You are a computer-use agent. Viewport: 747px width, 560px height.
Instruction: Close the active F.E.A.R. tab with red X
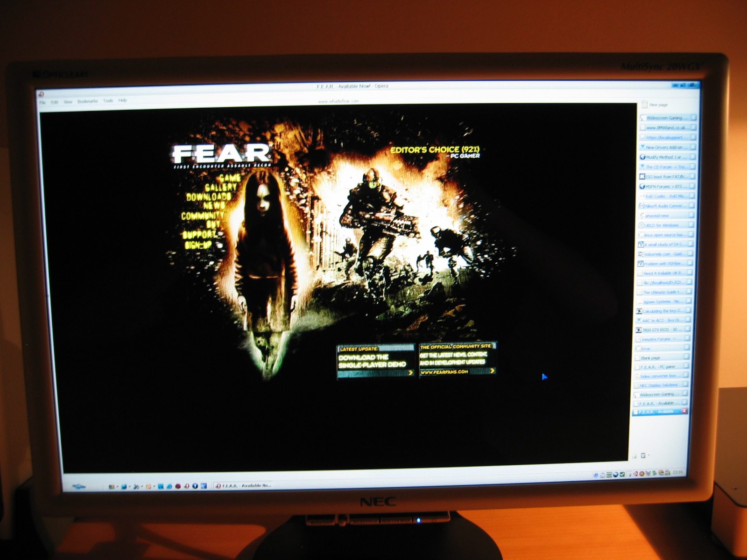tap(684, 411)
